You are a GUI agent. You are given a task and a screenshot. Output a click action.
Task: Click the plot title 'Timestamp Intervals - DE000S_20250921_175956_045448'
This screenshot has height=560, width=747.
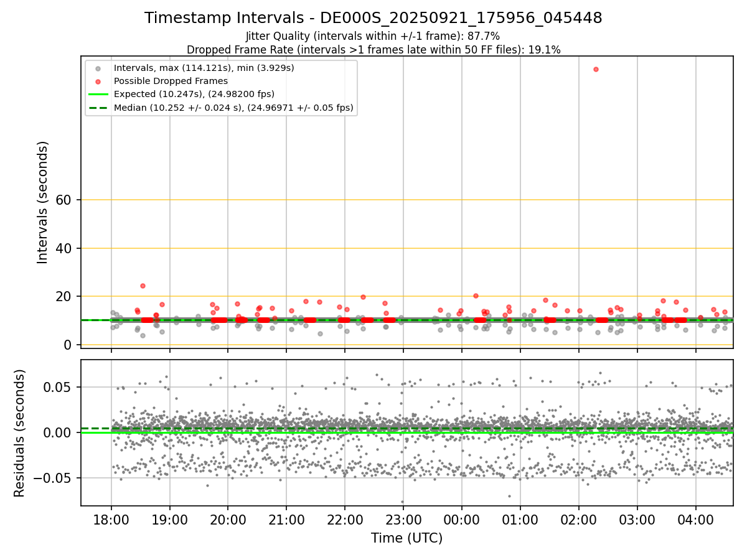(374, 18)
